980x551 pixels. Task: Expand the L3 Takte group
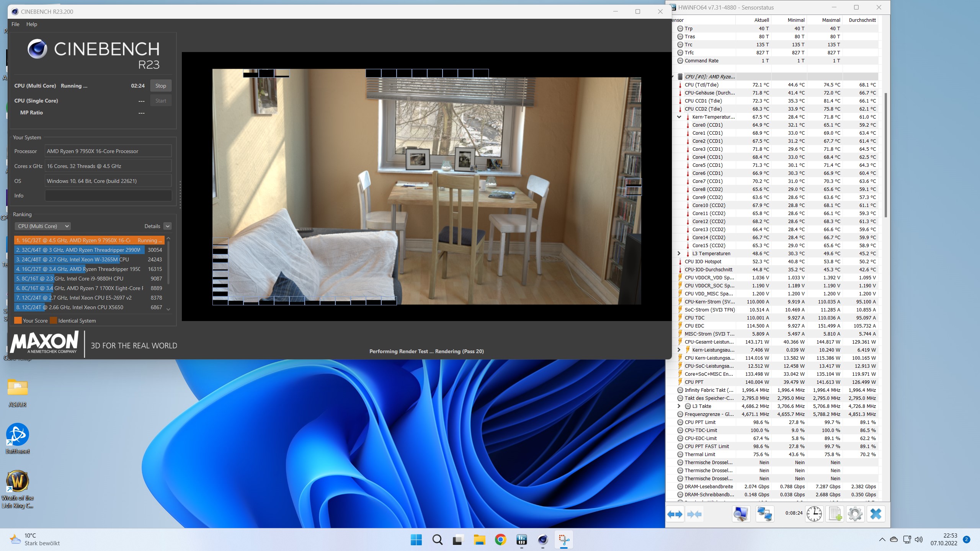coord(679,406)
